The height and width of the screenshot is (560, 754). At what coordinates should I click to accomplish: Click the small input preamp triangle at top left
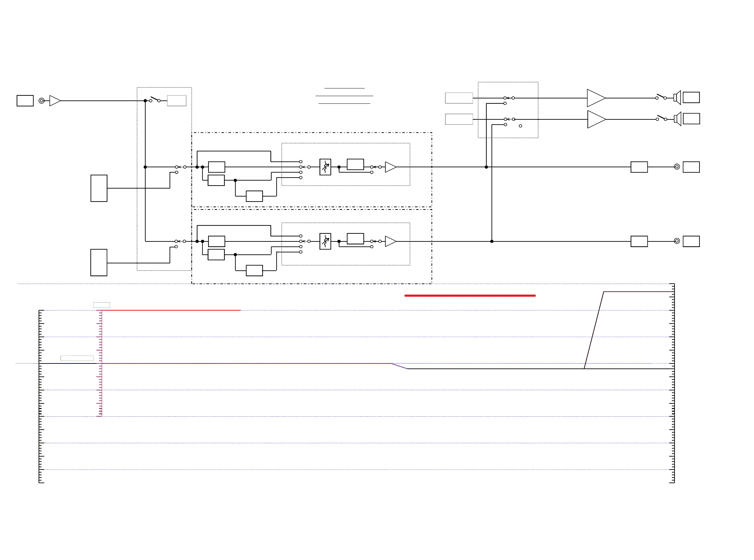[x=54, y=101]
